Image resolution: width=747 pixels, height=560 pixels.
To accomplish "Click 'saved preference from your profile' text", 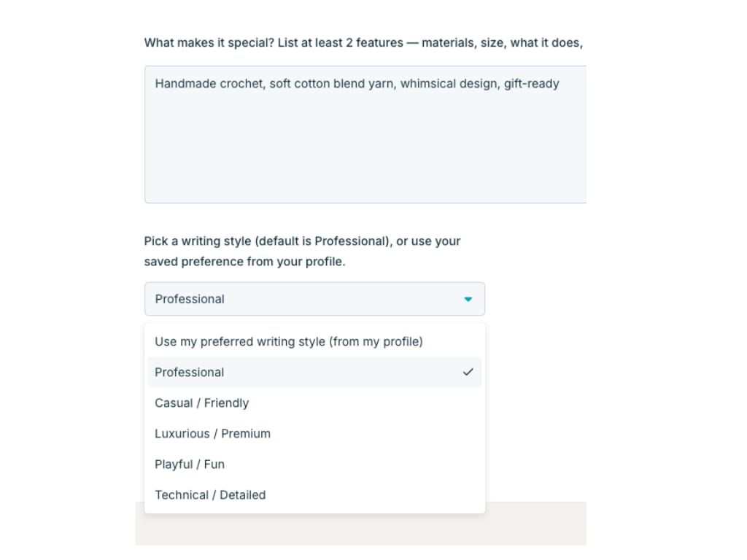I will (x=244, y=261).
